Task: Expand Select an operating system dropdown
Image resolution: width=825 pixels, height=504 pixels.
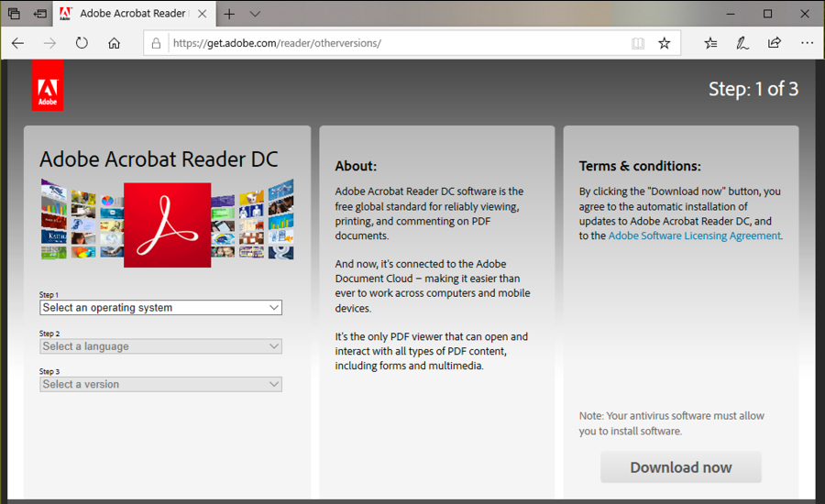Action: [x=160, y=308]
